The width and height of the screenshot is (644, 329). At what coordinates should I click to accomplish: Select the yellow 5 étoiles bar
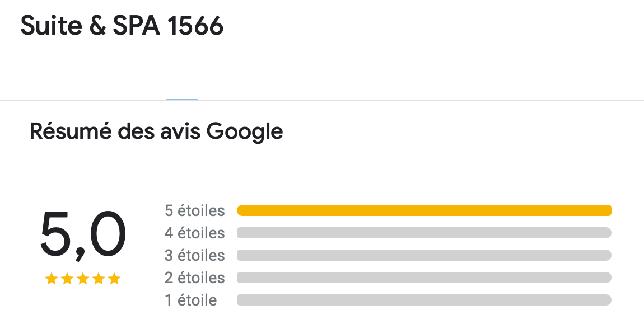pyautogui.click(x=424, y=210)
